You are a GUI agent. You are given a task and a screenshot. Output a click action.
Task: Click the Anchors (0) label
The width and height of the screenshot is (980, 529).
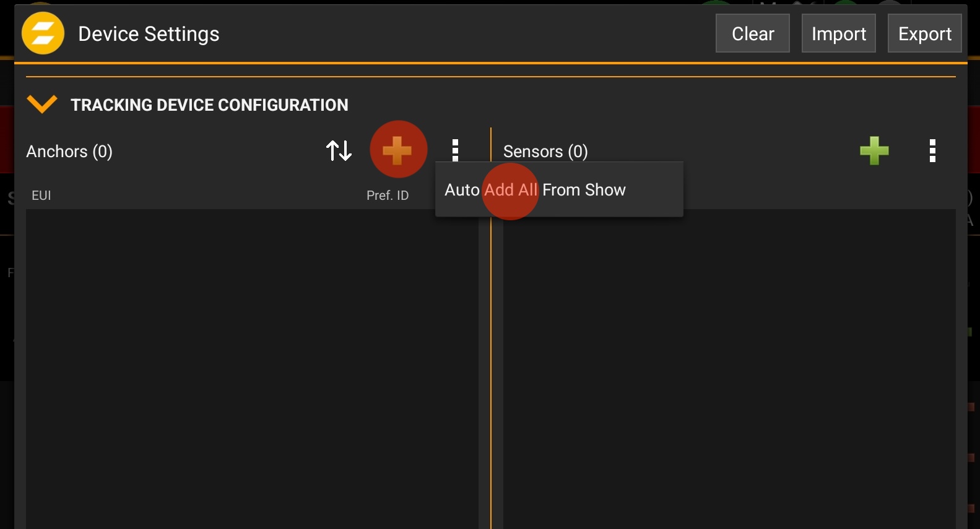[x=69, y=152]
